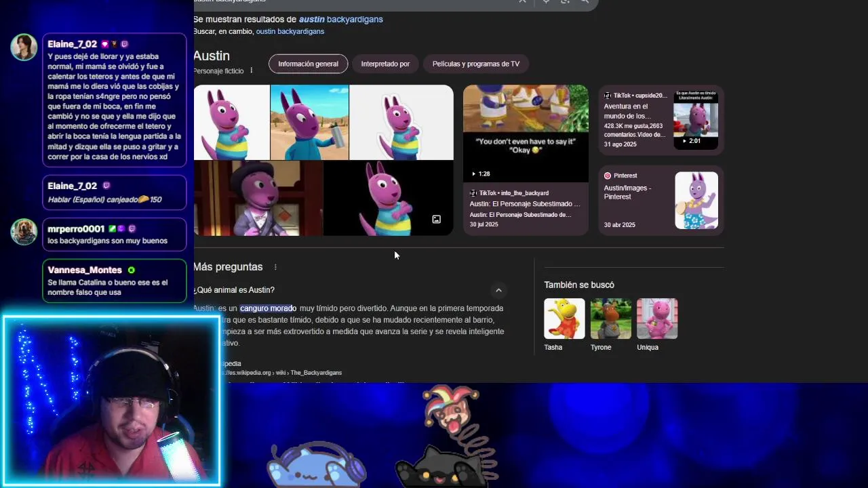Click Twitch badge next to Elaine_7_02 redemption
868x488 pixels.
tap(106, 186)
